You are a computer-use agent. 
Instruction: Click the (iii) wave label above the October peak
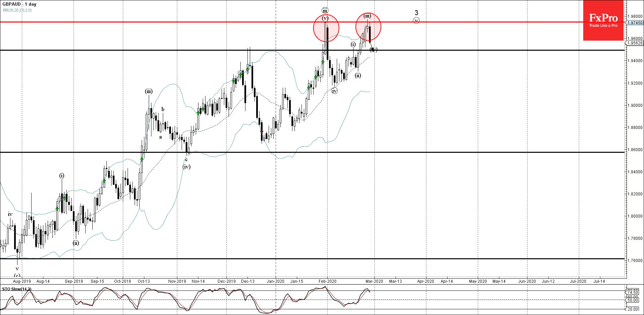pos(149,91)
